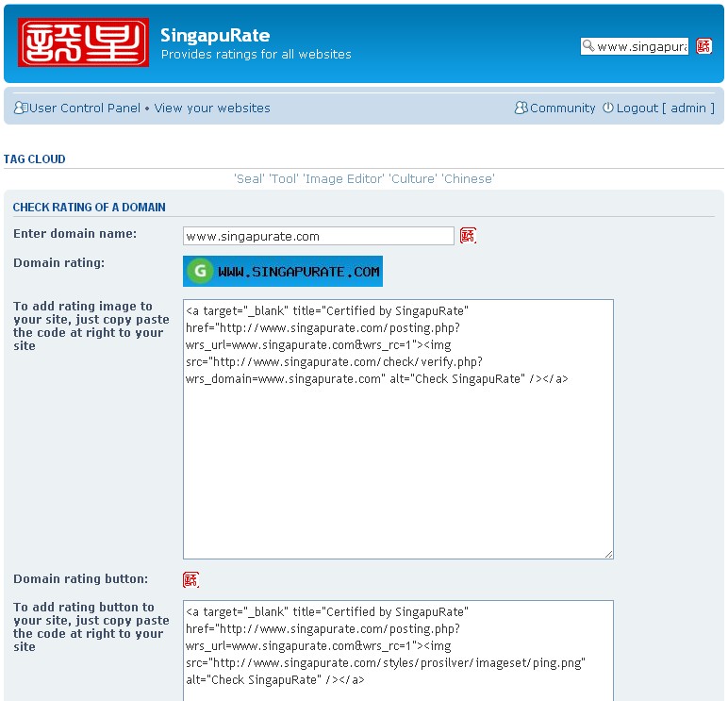Click the 'Domain rating button:' label
The image size is (728, 701).
tap(81, 579)
